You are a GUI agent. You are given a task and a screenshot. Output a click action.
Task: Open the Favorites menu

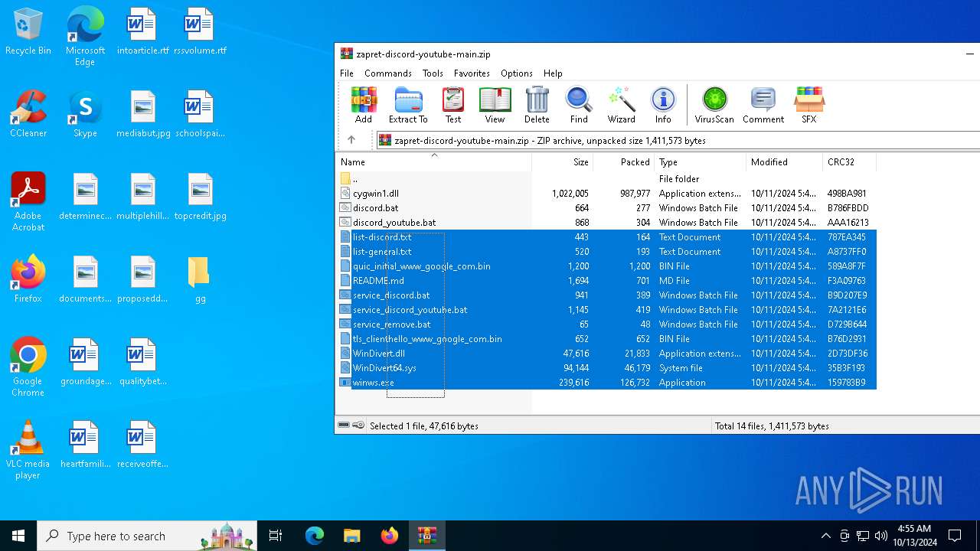tap(472, 73)
